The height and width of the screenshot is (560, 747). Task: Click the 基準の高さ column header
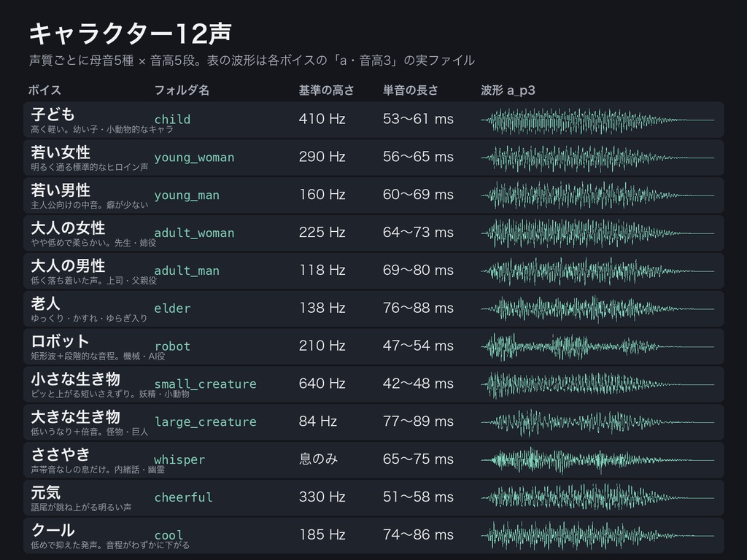point(326,90)
